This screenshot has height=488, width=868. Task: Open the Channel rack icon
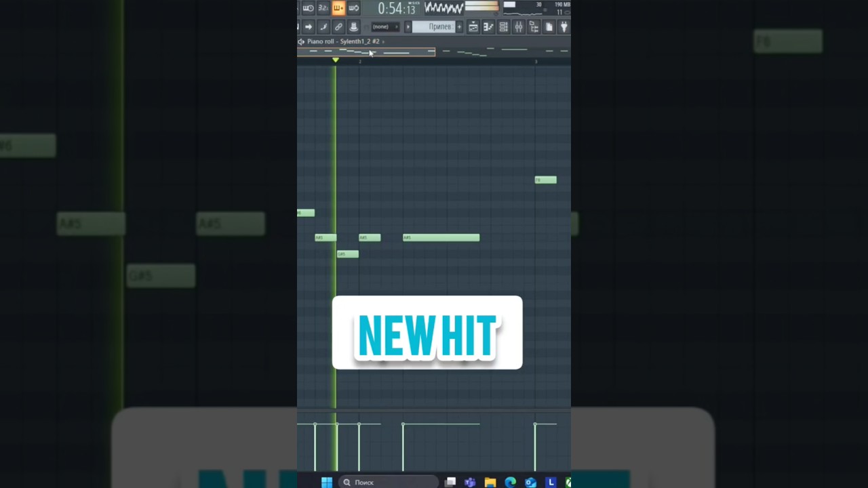(x=503, y=27)
